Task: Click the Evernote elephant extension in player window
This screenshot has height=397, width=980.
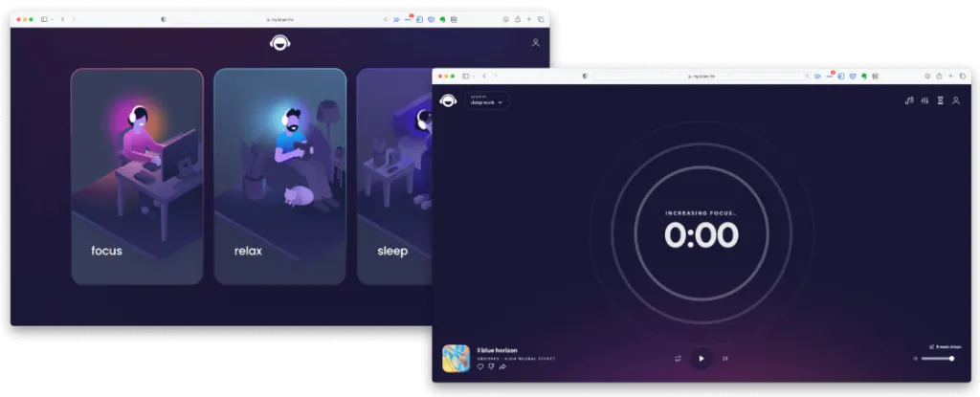Action: tap(864, 76)
